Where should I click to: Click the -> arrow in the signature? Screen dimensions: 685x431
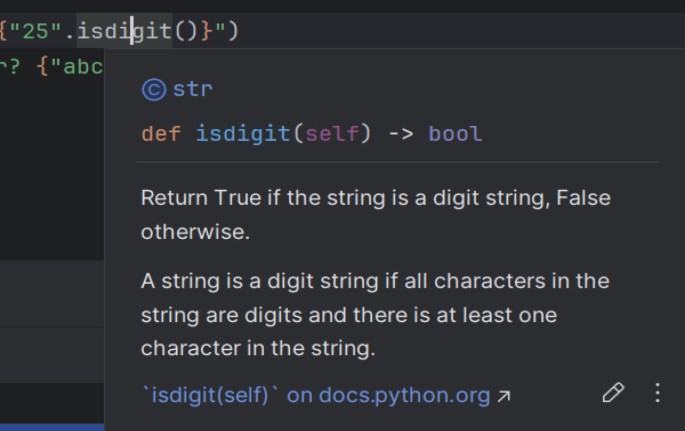[401, 134]
